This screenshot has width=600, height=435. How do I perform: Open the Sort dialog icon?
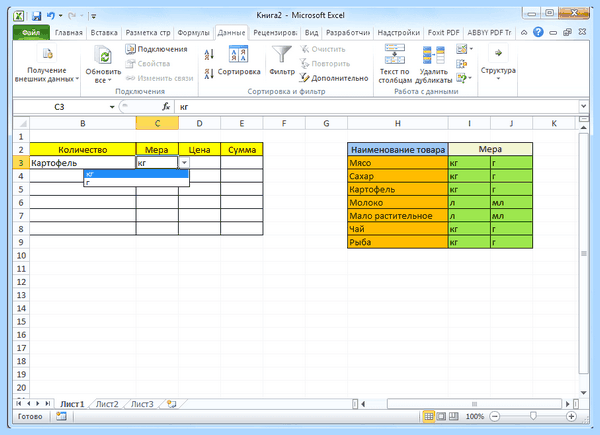pyautogui.click(x=238, y=54)
